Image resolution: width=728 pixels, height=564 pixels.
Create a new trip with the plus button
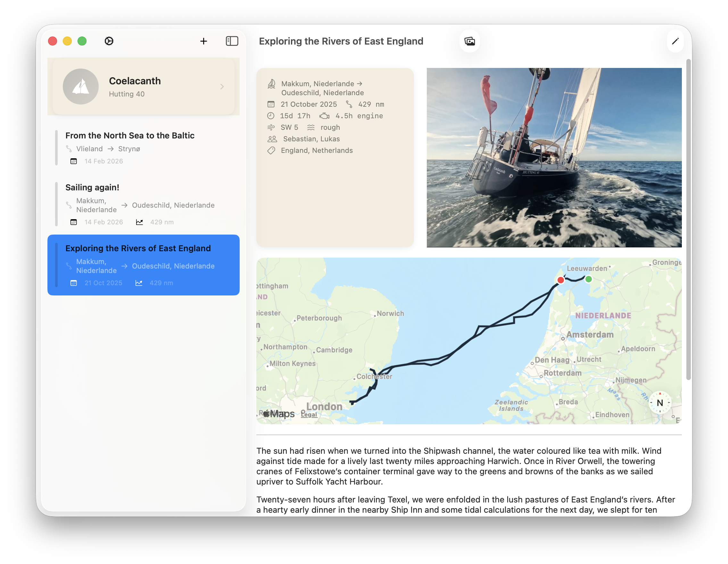pyautogui.click(x=204, y=41)
